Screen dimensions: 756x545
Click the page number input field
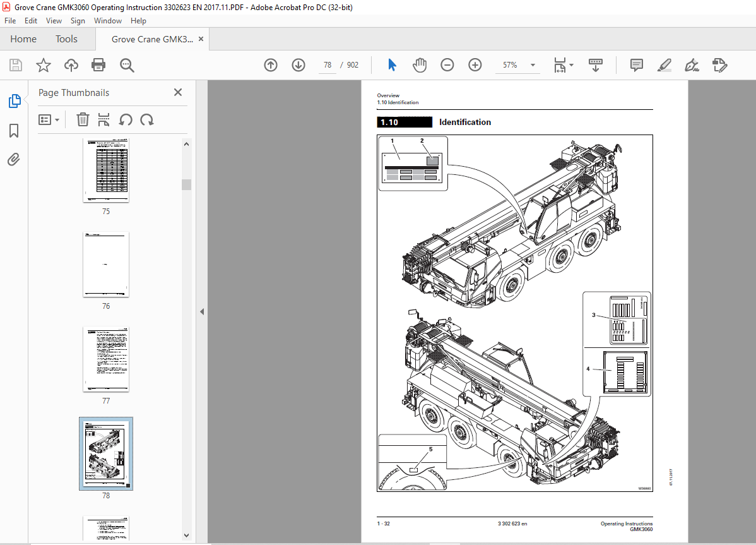click(328, 64)
